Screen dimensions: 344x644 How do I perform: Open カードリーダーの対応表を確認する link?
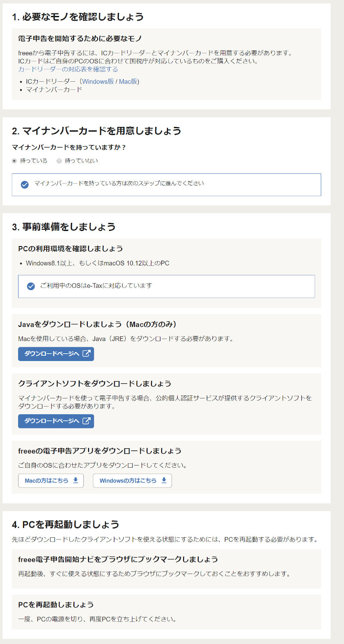click(x=68, y=69)
